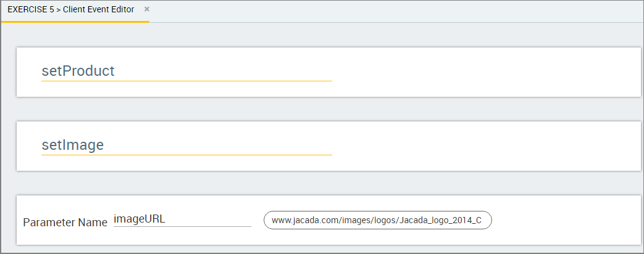Viewport: 644px width, 254px height.
Task: Click the EXERCISE 5 text in the tab title
Action: click(x=31, y=10)
